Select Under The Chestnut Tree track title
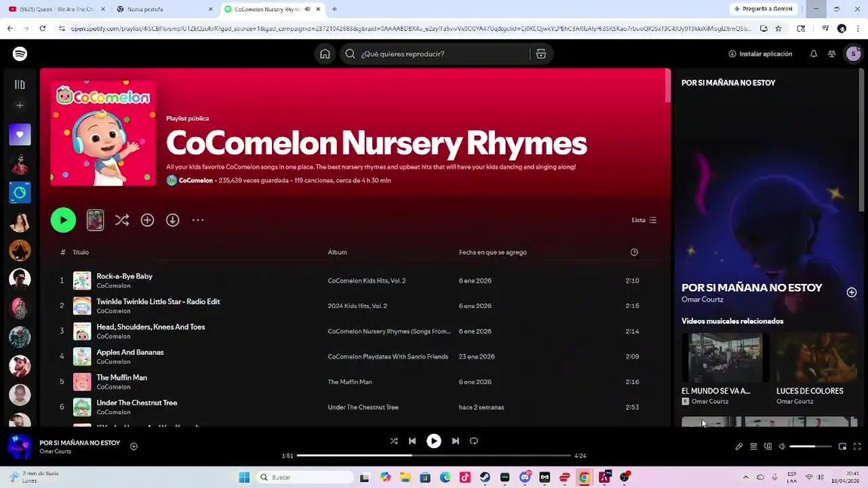 click(136, 403)
